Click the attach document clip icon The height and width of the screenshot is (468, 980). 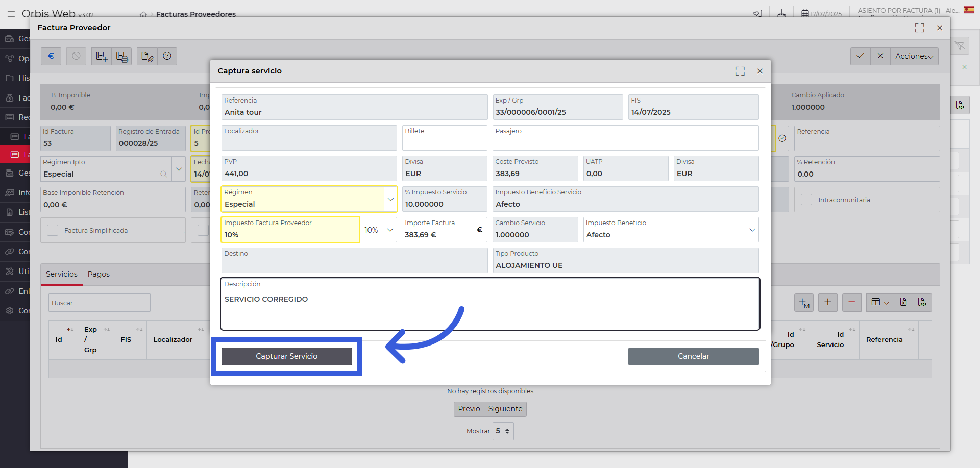pos(147,56)
